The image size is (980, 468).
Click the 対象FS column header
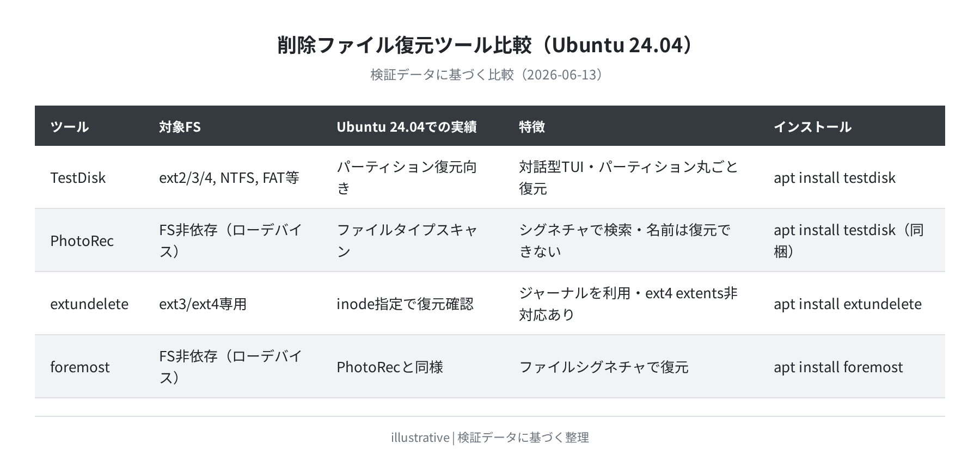tap(180, 127)
